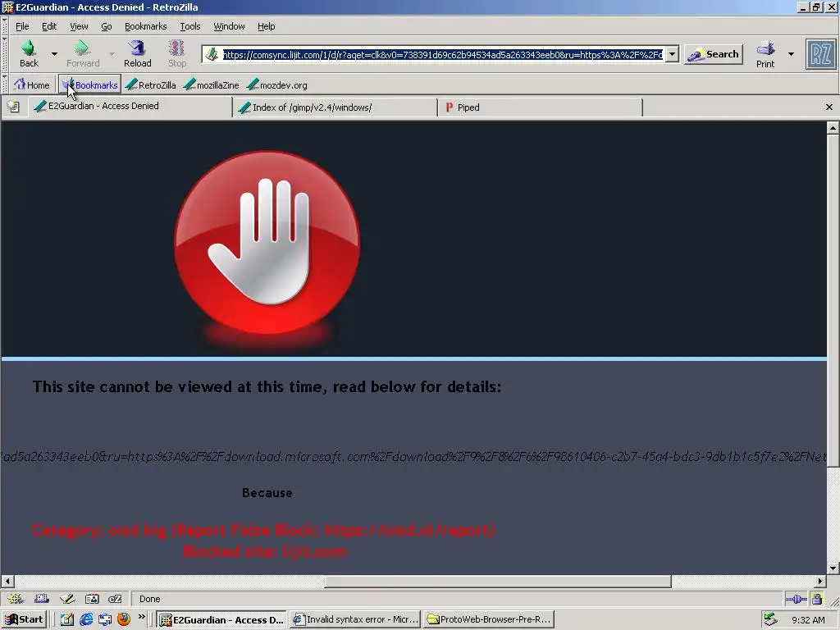Open Navigator icon in the status bar
Image resolution: width=840 pixels, height=630 pixels.
click(16, 598)
